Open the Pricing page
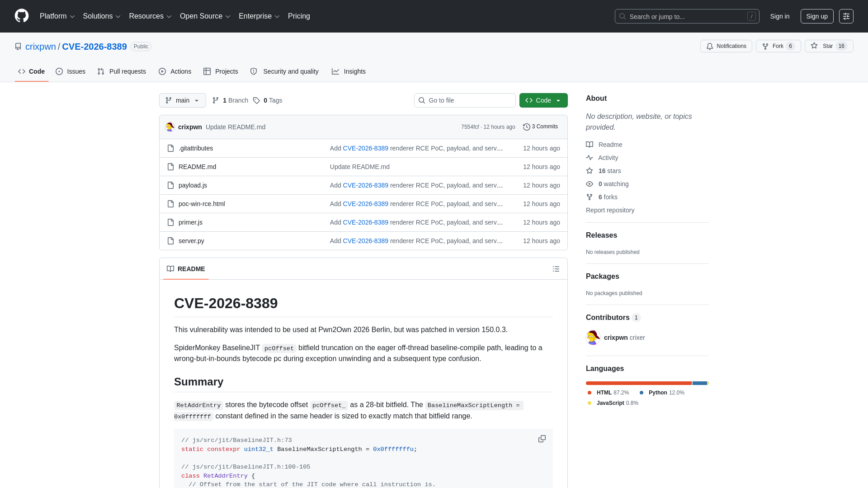868x488 pixels. (x=299, y=16)
